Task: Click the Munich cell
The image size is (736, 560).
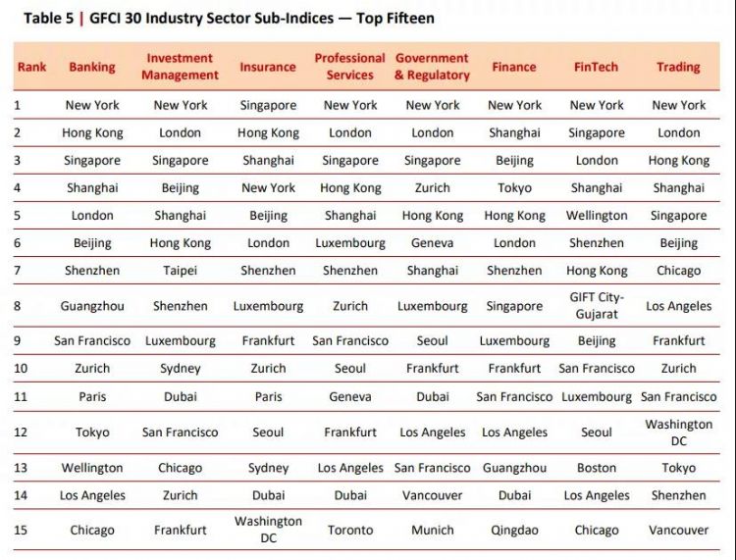Action: (432, 530)
